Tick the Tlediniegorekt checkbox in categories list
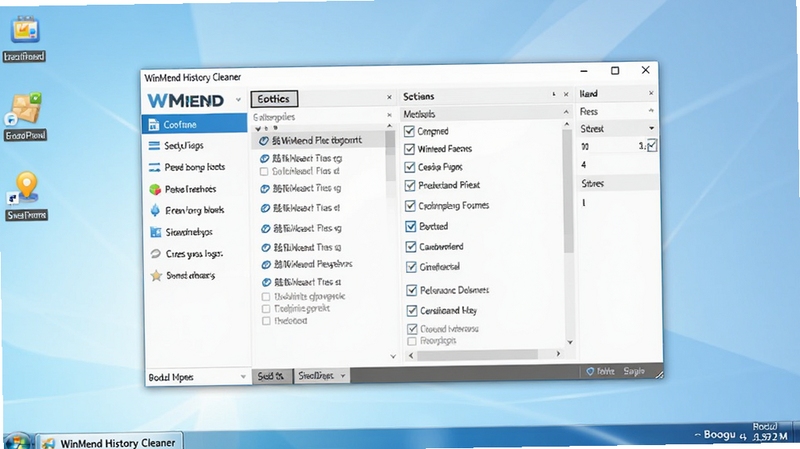Viewport: 800px width, 449px height. pyautogui.click(x=266, y=309)
